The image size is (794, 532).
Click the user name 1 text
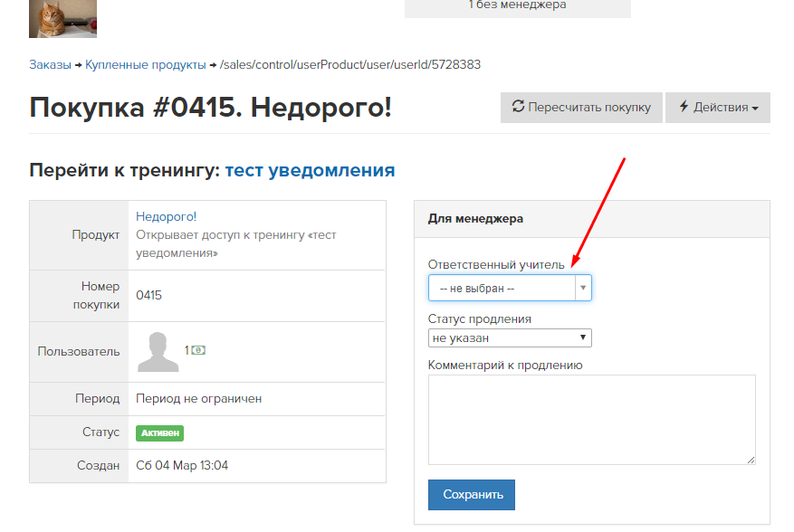187,350
